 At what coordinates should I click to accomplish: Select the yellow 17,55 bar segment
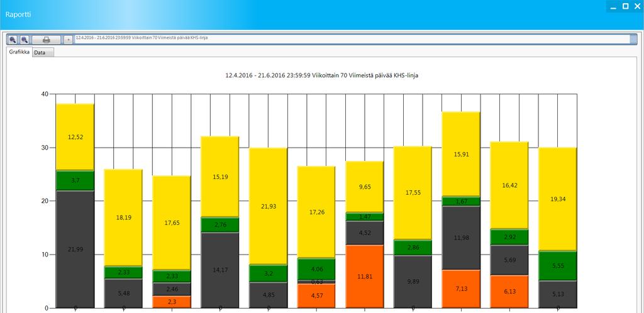pyautogui.click(x=413, y=192)
